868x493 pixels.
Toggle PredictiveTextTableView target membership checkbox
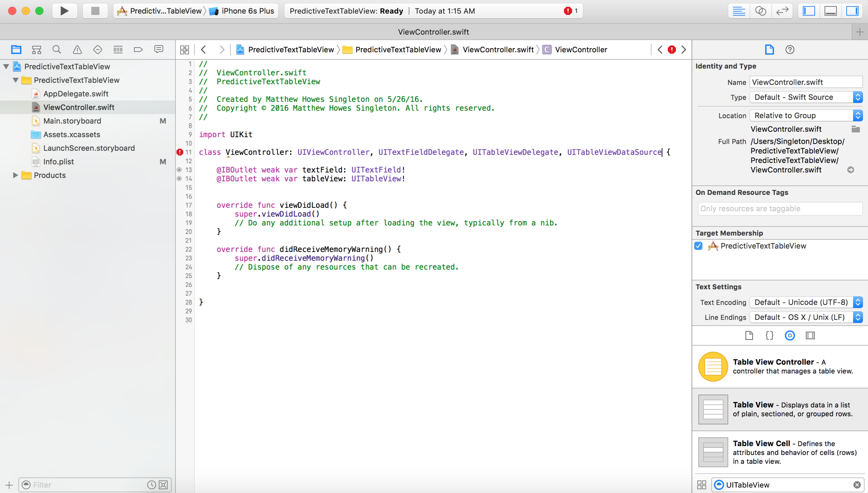click(699, 246)
